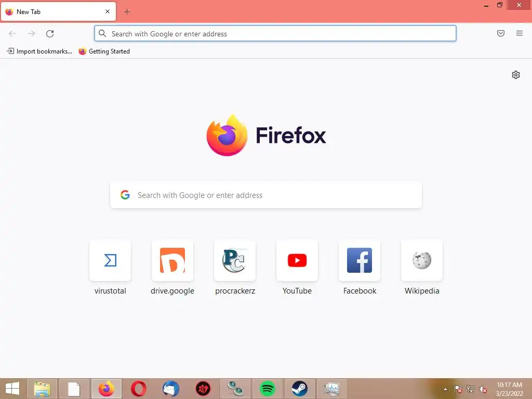Go forward with the forward arrow
Viewport: 532px width, 399px height.
pos(31,34)
